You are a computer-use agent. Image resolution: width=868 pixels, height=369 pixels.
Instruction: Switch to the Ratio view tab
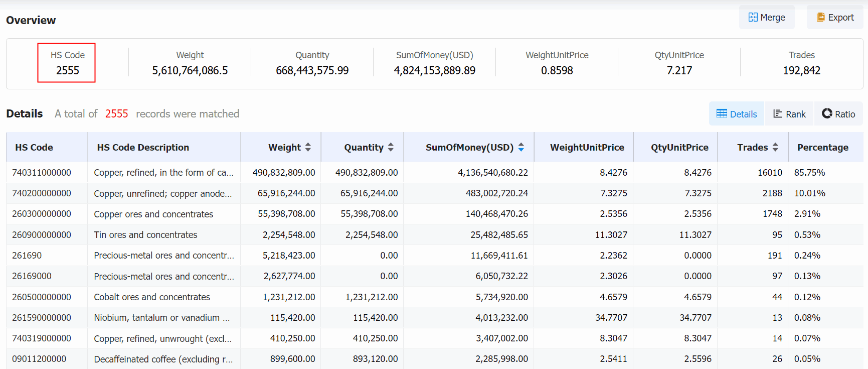(838, 114)
